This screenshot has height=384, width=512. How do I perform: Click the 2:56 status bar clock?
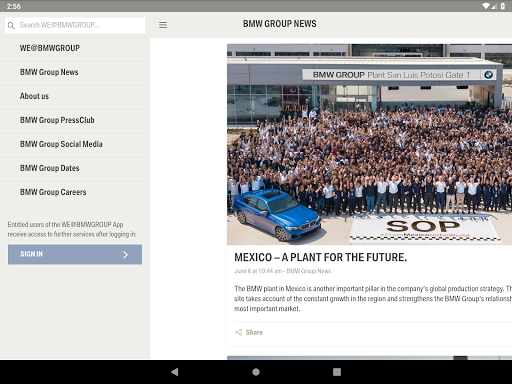(x=14, y=6)
